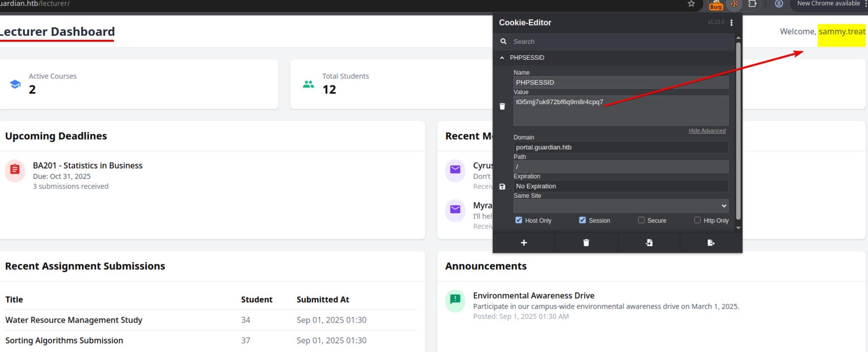Click 'Due: Oct 31, 2025' date text

click(x=62, y=176)
